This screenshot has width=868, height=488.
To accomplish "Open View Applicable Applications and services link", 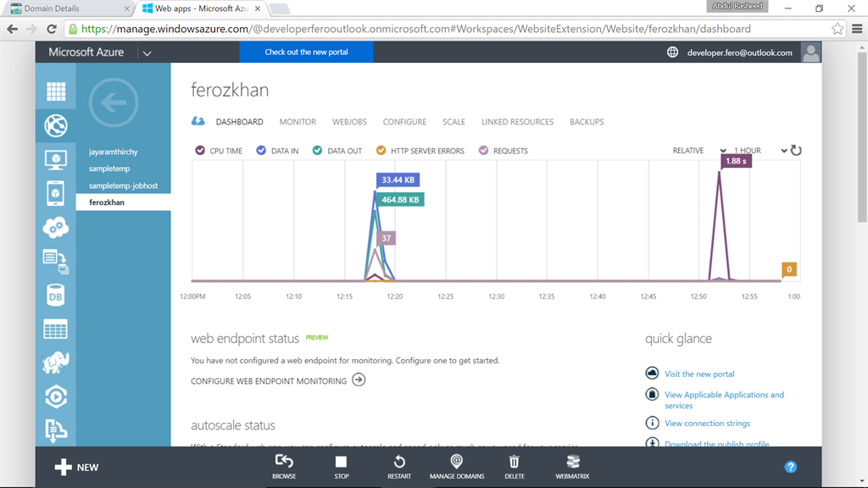I will pos(724,400).
